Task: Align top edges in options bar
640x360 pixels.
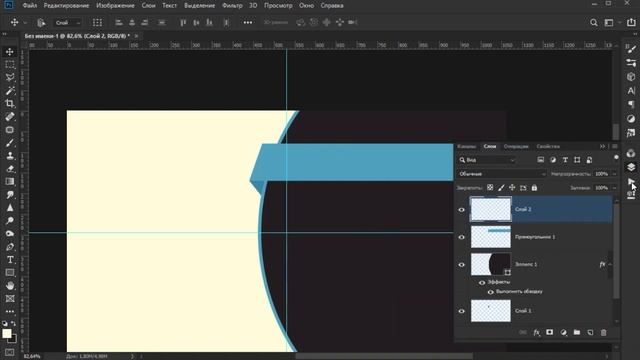Action: [x=183, y=22]
